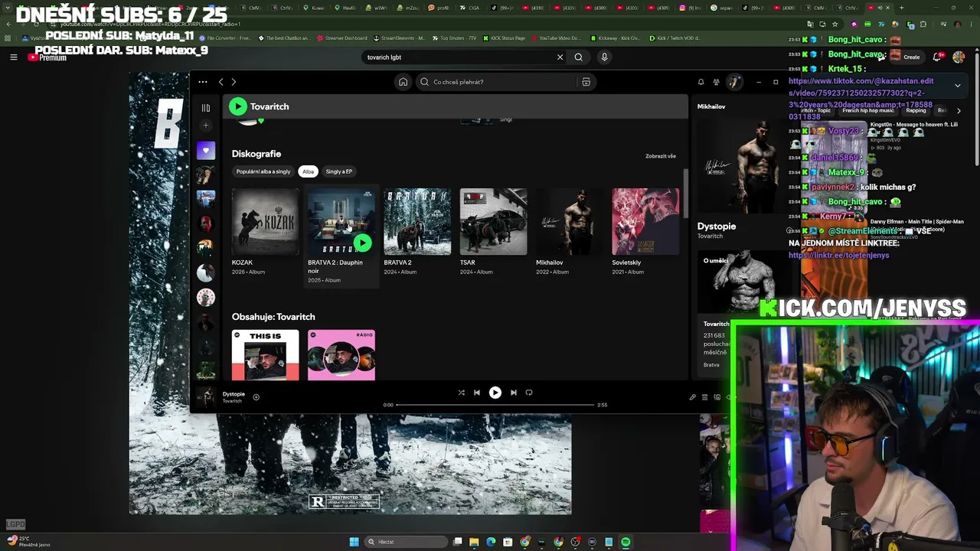Select Populární alba a singly filter
Viewport: 980px width, 551px height.
coord(263,171)
